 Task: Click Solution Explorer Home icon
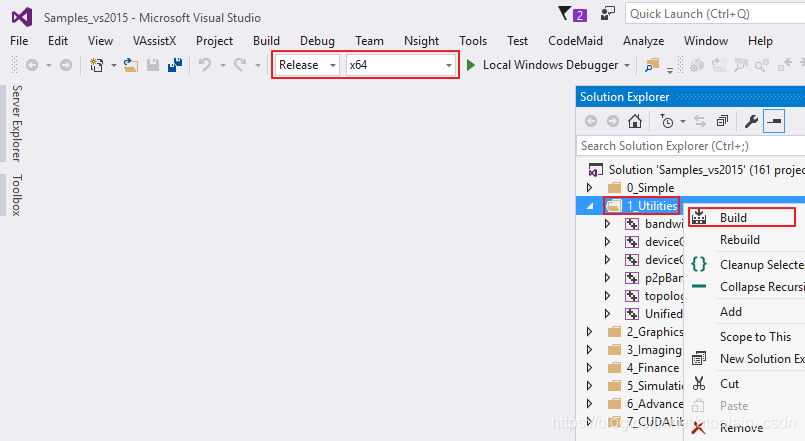(635, 121)
